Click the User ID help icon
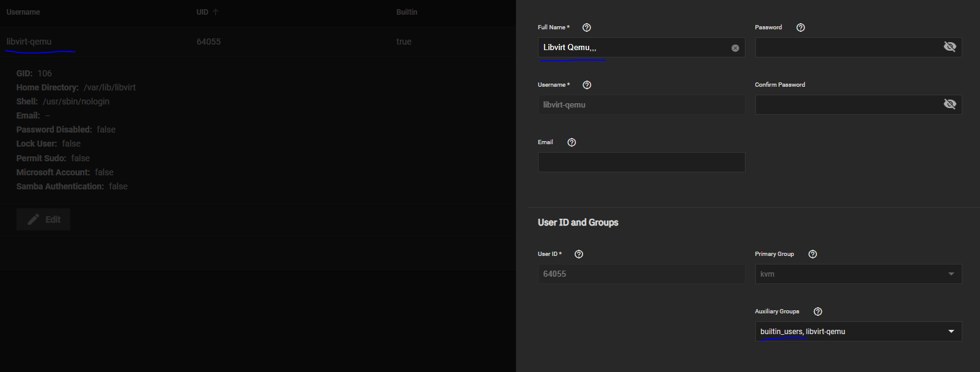 pos(579,254)
